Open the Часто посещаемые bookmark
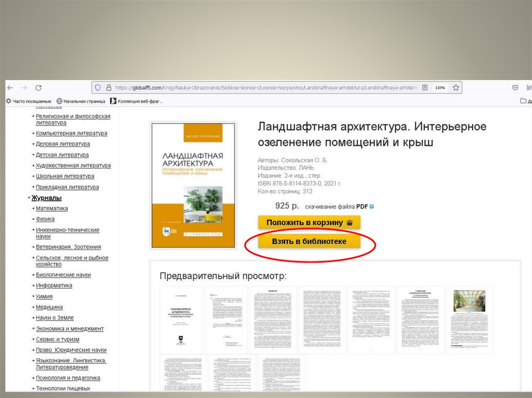Viewport: 532px width, 398px height. click(x=29, y=101)
